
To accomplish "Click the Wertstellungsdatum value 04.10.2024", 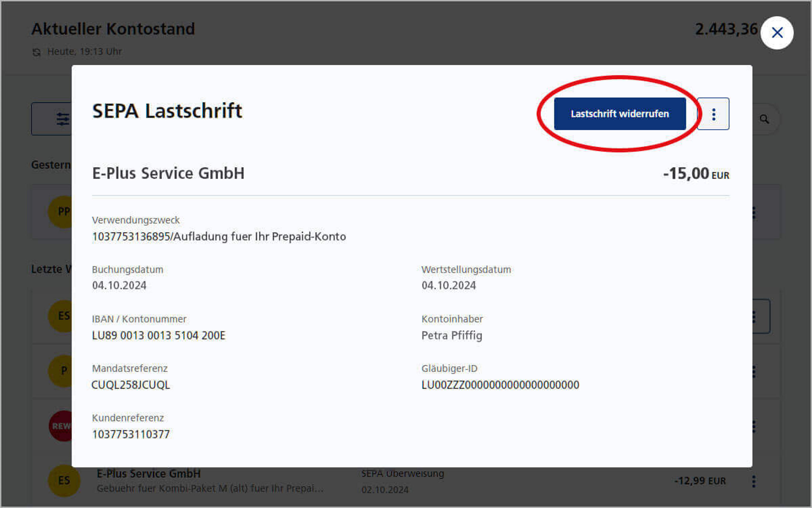I will point(449,285).
